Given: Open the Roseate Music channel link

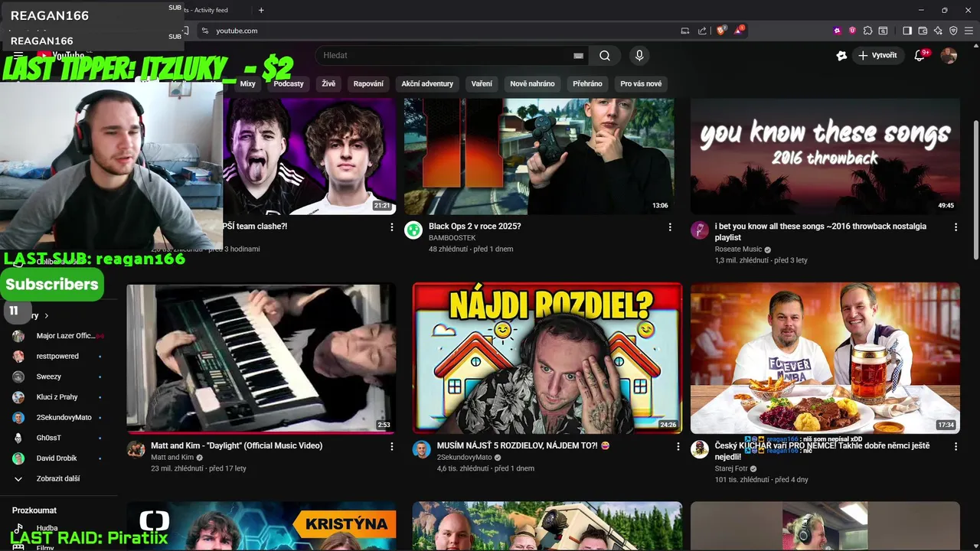Looking at the screenshot, I should coord(738,249).
